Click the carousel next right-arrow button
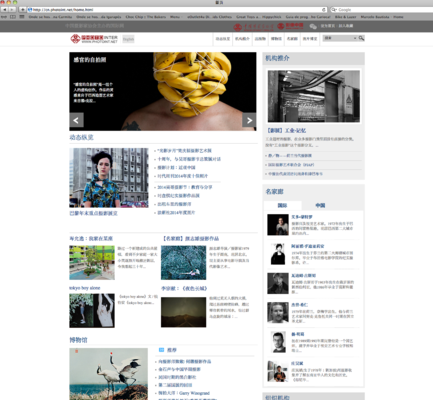Screen dimensions: 433x400 (249, 120)
